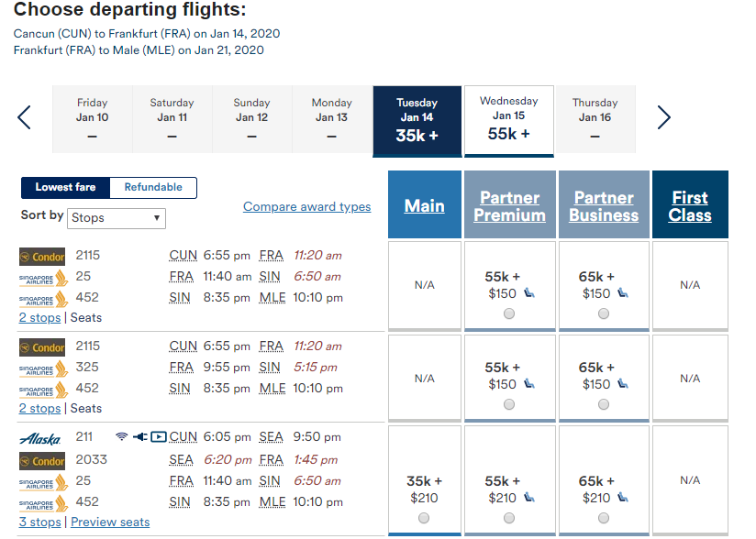Click the seat icon in first 55k fare
Viewport: 756px width, 539px height.
pyautogui.click(x=530, y=293)
